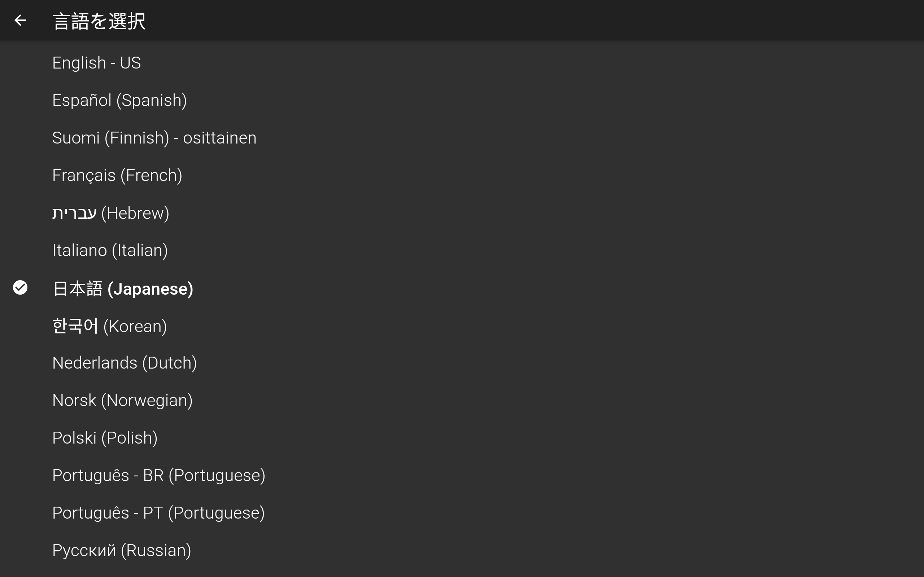The height and width of the screenshot is (577, 924).
Task: Click the Dutch label text
Action: [170, 363]
